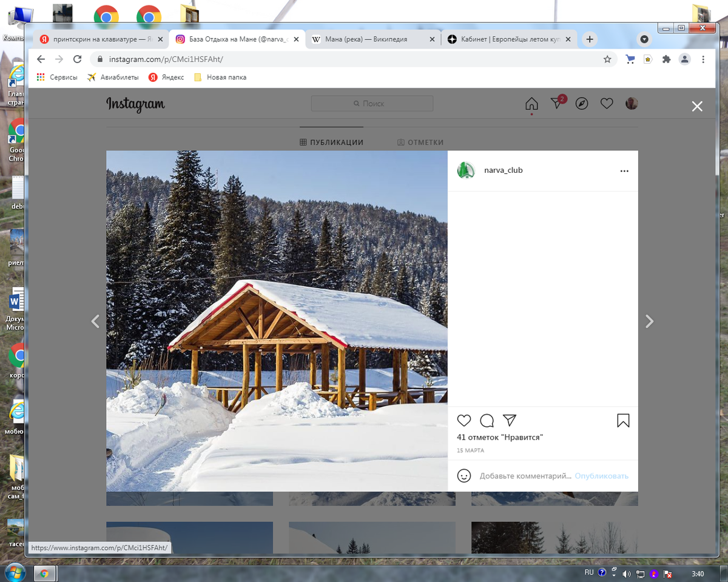Close the База Отдыха на Мане tab

[x=296, y=39]
